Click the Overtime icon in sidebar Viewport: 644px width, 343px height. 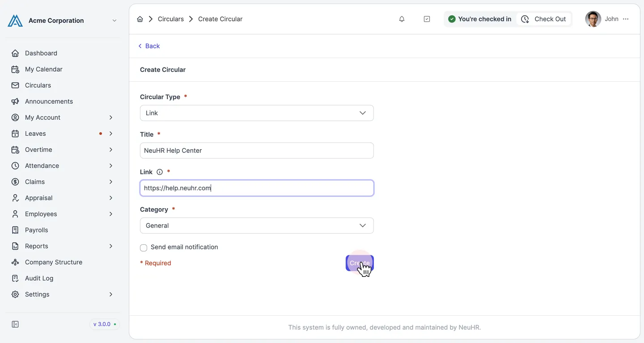[x=15, y=150]
